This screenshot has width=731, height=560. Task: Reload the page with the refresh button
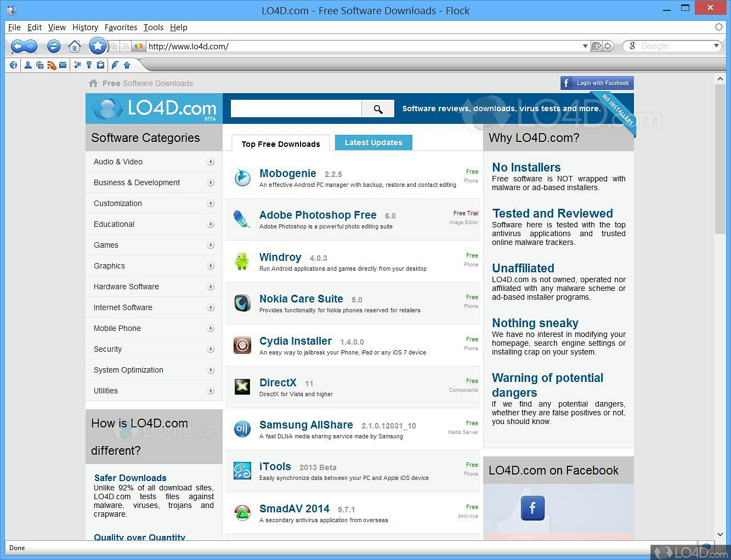point(53,46)
